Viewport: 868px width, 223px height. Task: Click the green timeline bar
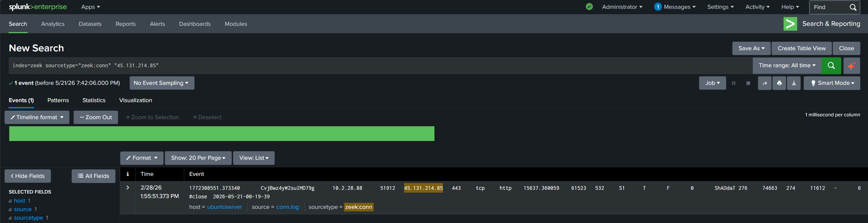coord(222,134)
